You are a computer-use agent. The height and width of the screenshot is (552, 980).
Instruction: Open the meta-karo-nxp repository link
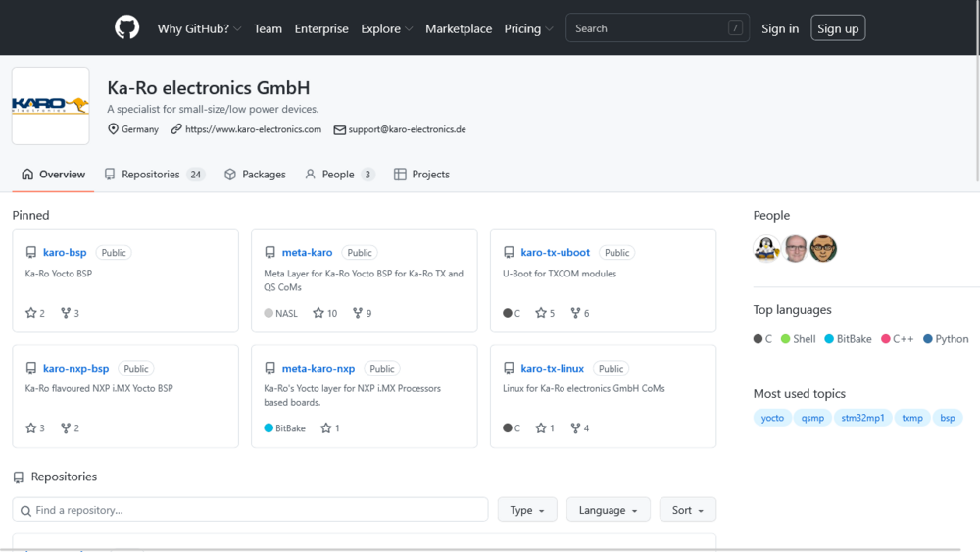pyautogui.click(x=318, y=369)
